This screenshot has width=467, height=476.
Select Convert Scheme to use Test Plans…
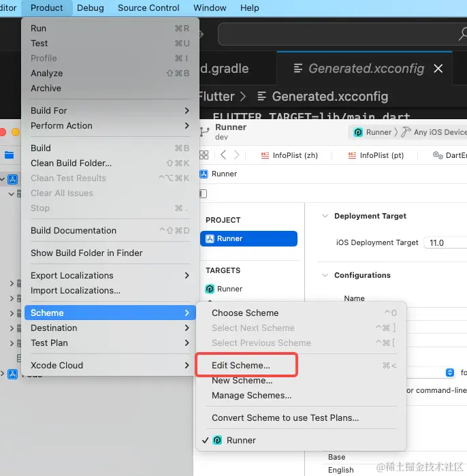(x=301, y=417)
